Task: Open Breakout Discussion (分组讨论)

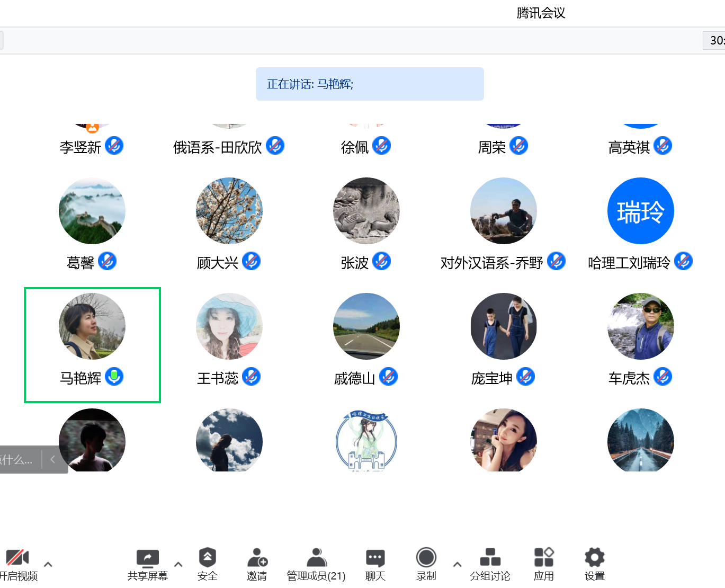Action: [490, 558]
